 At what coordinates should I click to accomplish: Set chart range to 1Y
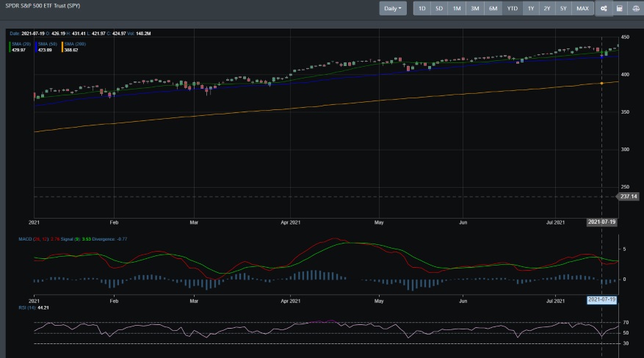point(530,9)
